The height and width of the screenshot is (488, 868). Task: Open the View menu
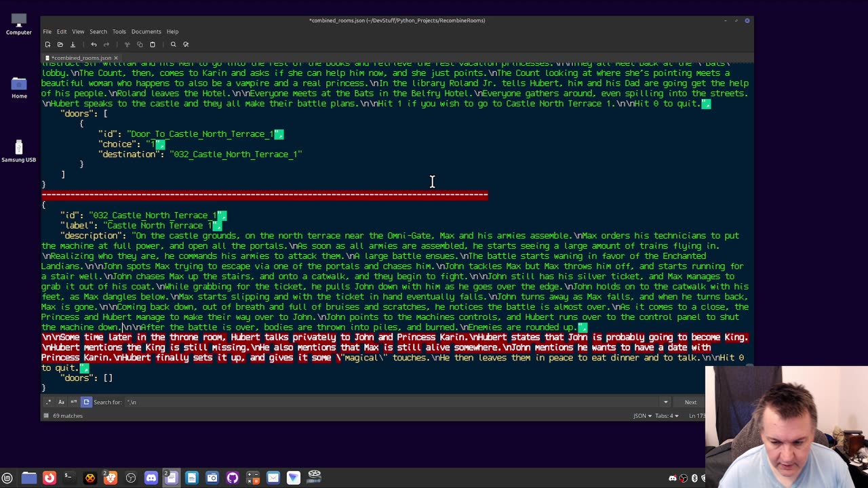[x=78, y=32]
